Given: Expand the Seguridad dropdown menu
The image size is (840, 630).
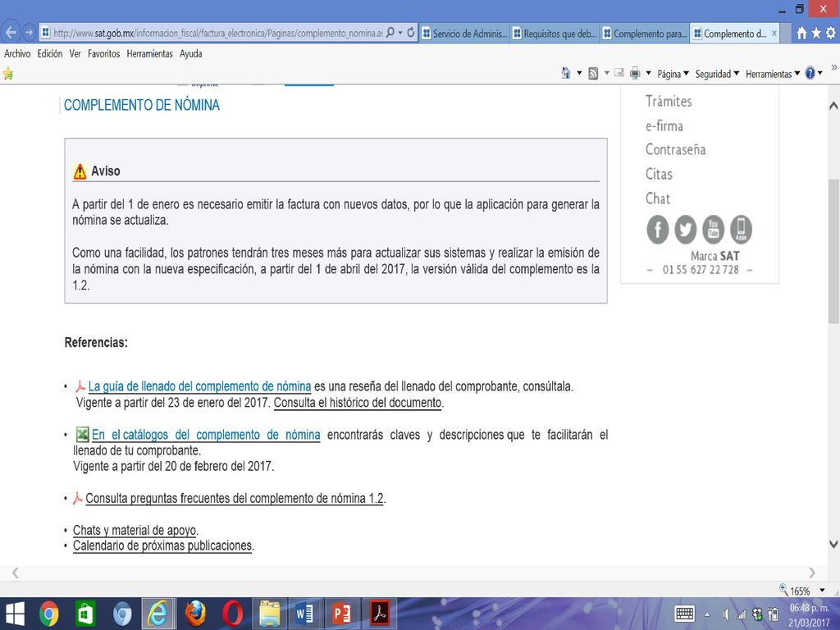Looking at the screenshot, I should coord(717,74).
